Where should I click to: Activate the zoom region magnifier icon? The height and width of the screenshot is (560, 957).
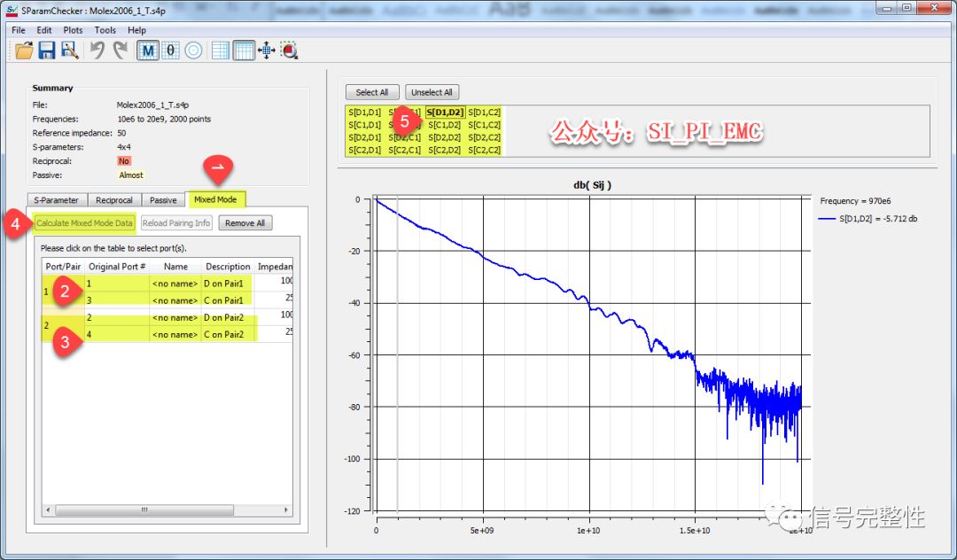point(289,51)
